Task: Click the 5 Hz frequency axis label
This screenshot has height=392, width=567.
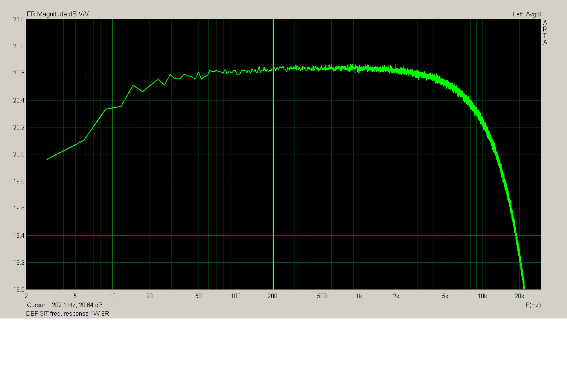Action: click(x=75, y=296)
